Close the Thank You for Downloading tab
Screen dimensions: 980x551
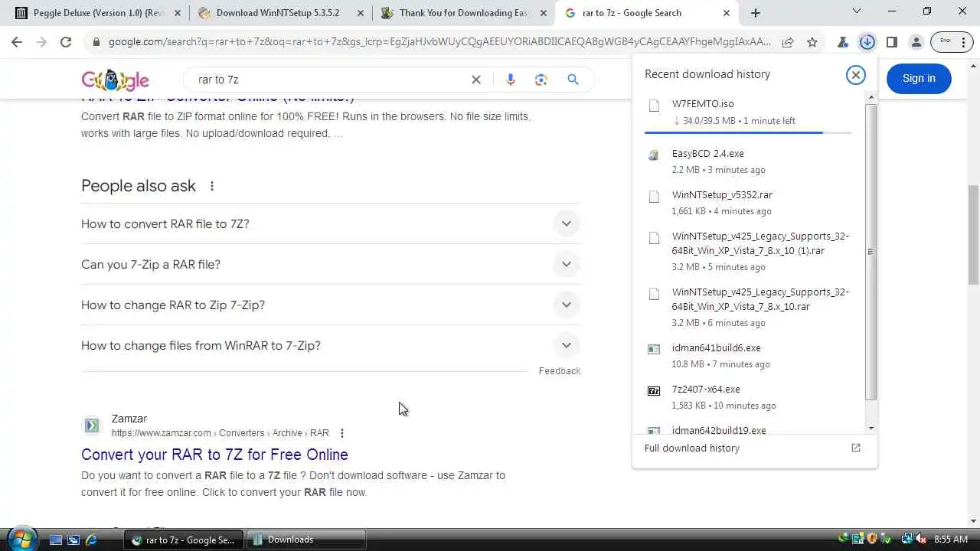[x=542, y=13]
